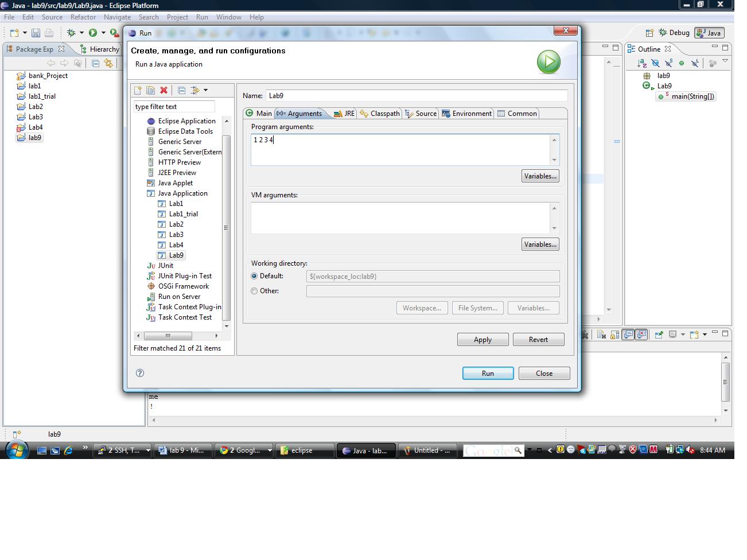
Task: Switch to the Classpath tab
Action: coord(380,114)
